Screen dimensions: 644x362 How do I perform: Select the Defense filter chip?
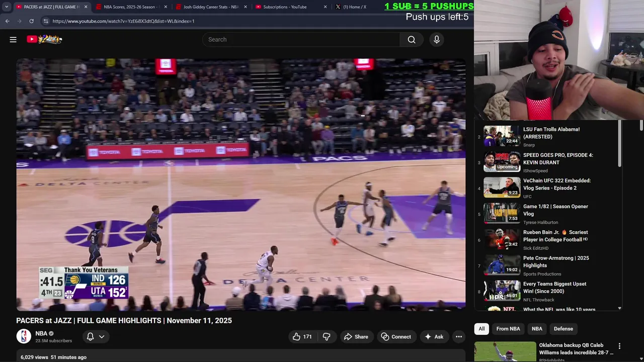563,329
